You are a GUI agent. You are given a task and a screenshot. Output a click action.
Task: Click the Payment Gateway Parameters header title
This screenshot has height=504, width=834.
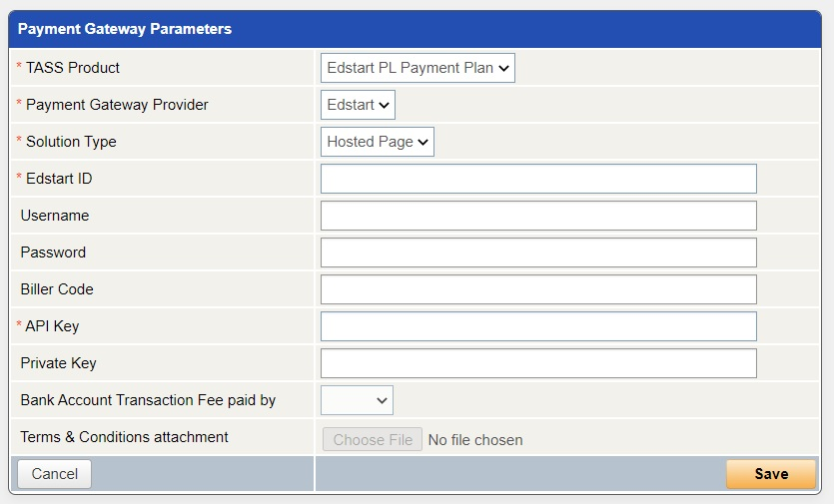coord(125,29)
